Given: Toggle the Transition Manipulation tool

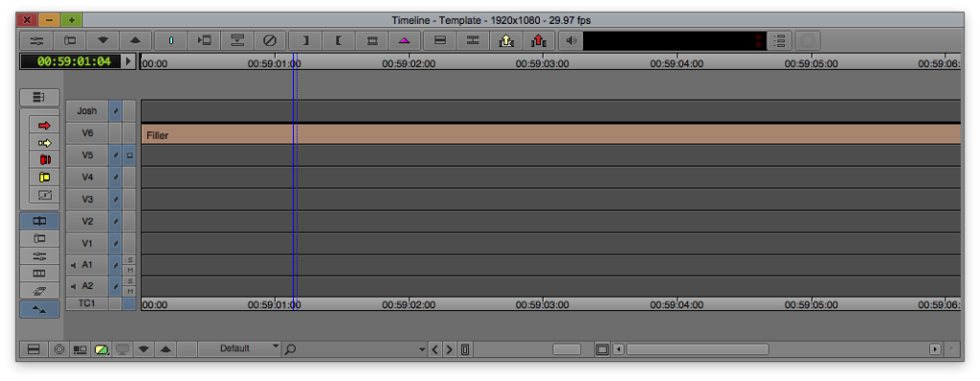Looking at the screenshot, I should (44, 194).
